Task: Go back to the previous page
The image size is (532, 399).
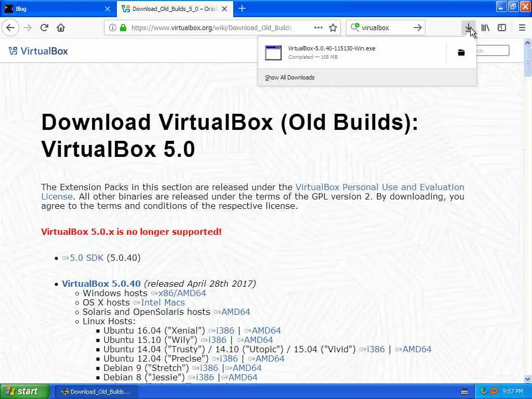Action: 10,28
